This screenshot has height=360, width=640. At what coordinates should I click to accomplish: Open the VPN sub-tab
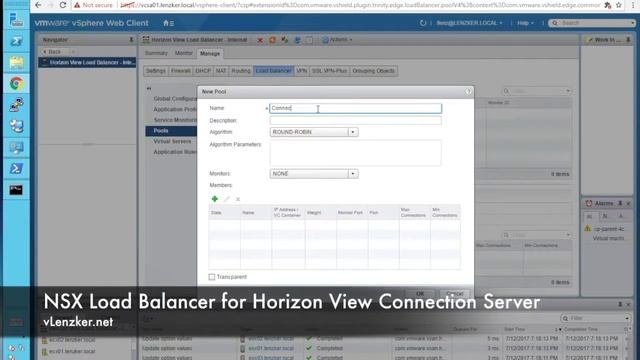click(302, 71)
